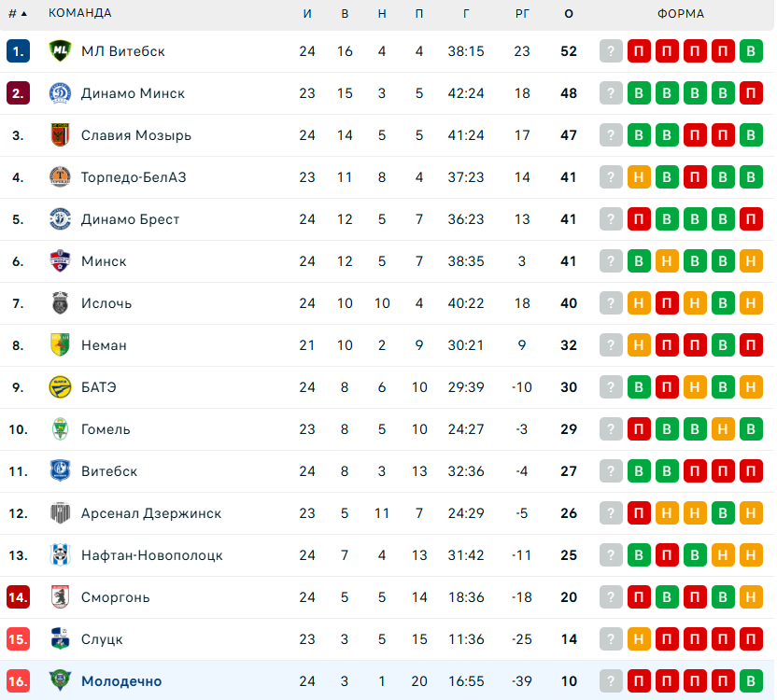Click Динамо Брест's first red П form badge
Screen dimensions: 777x700
[639, 219]
